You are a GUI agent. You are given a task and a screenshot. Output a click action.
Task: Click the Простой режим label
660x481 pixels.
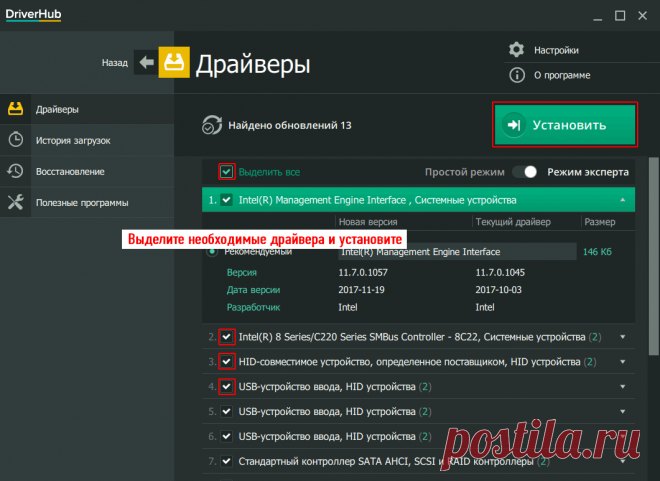click(x=465, y=172)
